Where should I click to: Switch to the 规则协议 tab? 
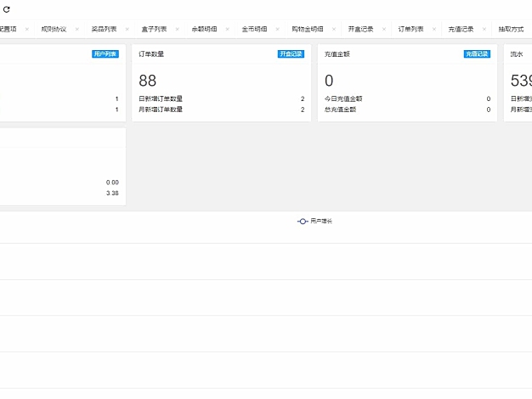(54, 29)
